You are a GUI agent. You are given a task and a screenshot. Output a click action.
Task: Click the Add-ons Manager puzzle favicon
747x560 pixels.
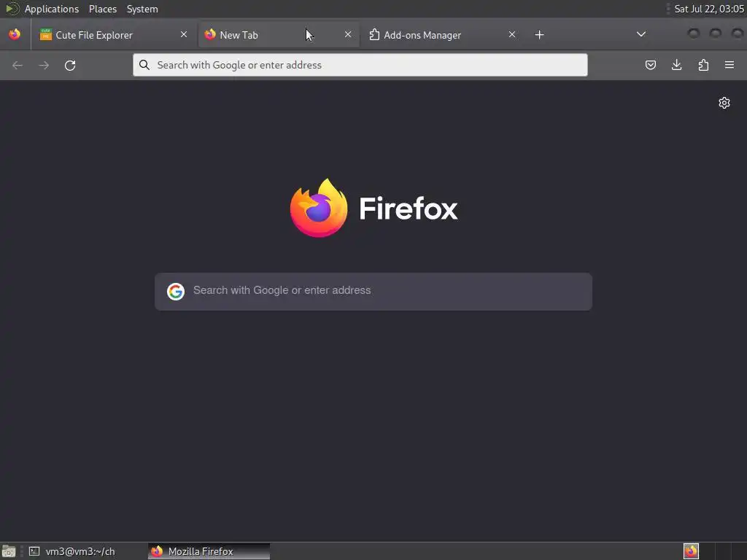374,34
